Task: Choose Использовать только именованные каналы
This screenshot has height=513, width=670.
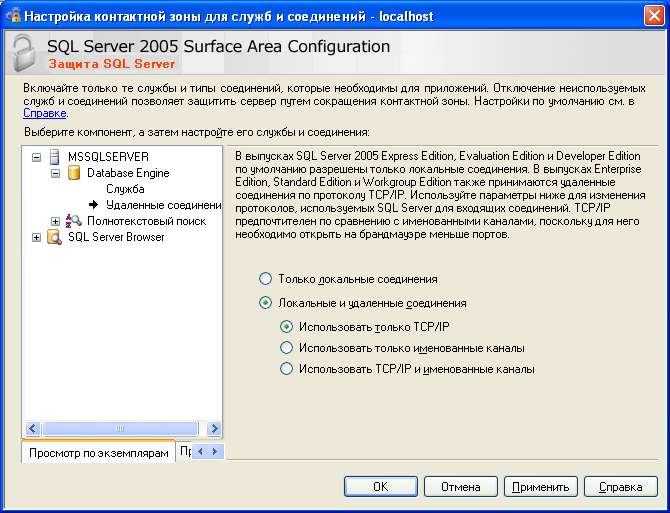Action: point(287,348)
